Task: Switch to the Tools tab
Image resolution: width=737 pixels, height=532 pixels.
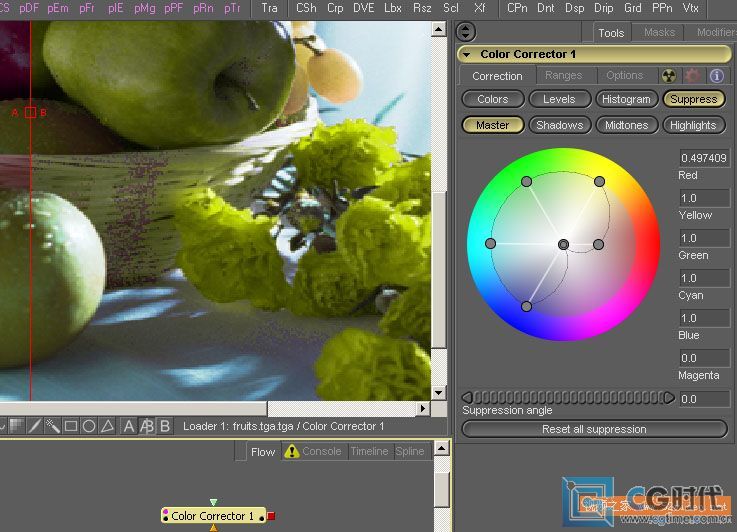Action: point(611,33)
